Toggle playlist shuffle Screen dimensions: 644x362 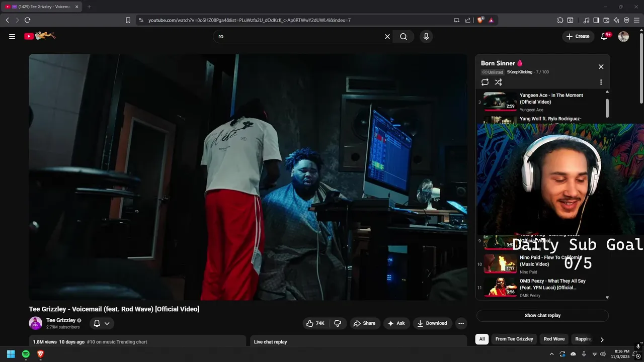tap(498, 82)
